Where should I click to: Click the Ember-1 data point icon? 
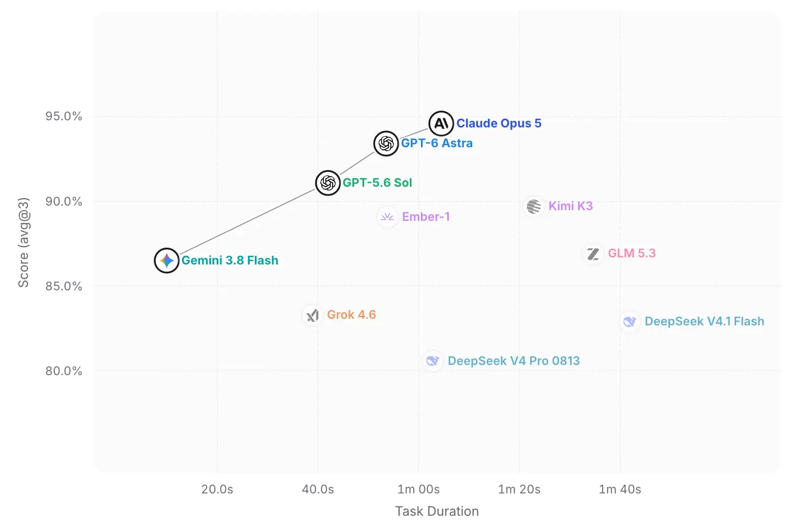point(387,217)
